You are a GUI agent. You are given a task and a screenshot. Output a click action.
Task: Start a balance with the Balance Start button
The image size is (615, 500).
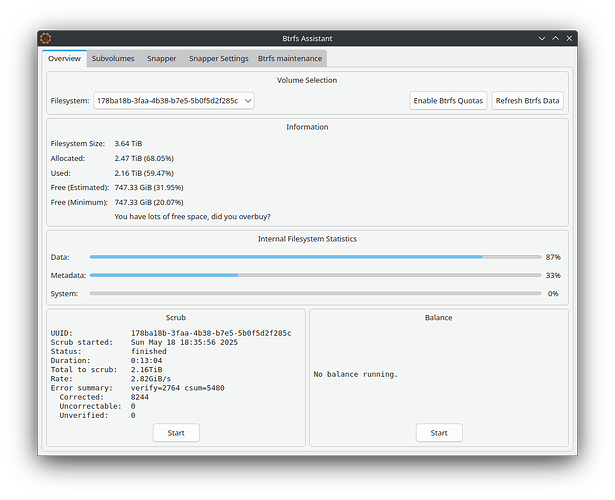[439, 433]
